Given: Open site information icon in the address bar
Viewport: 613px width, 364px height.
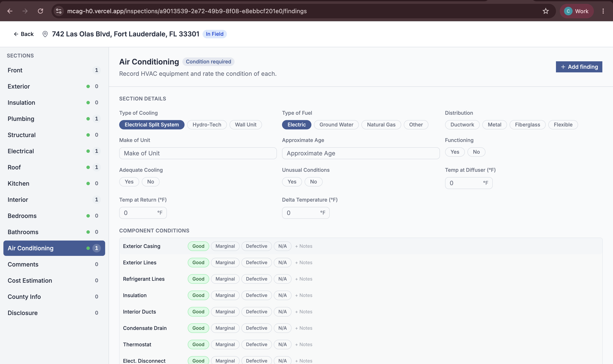Looking at the screenshot, I should click(x=59, y=11).
